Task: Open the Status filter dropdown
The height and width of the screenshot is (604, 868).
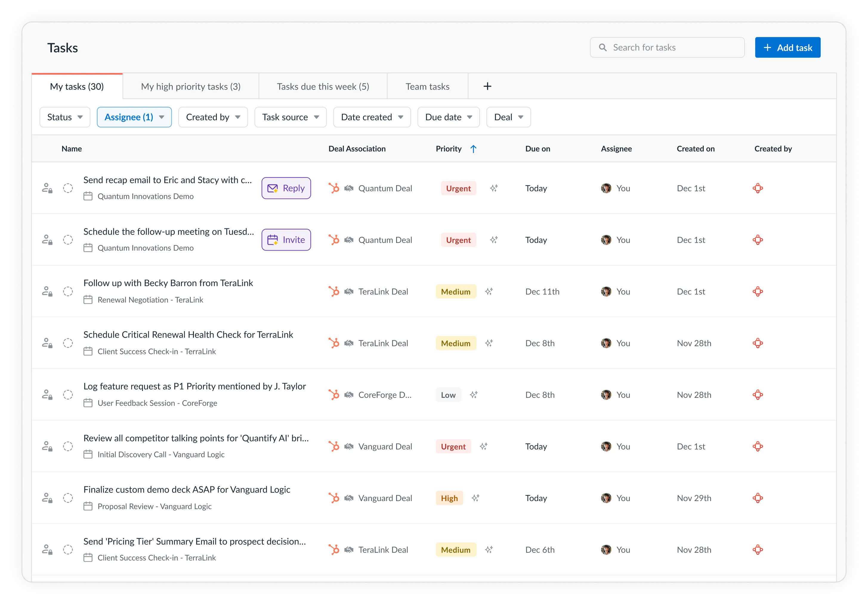Action: pyautogui.click(x=65, y=117)
